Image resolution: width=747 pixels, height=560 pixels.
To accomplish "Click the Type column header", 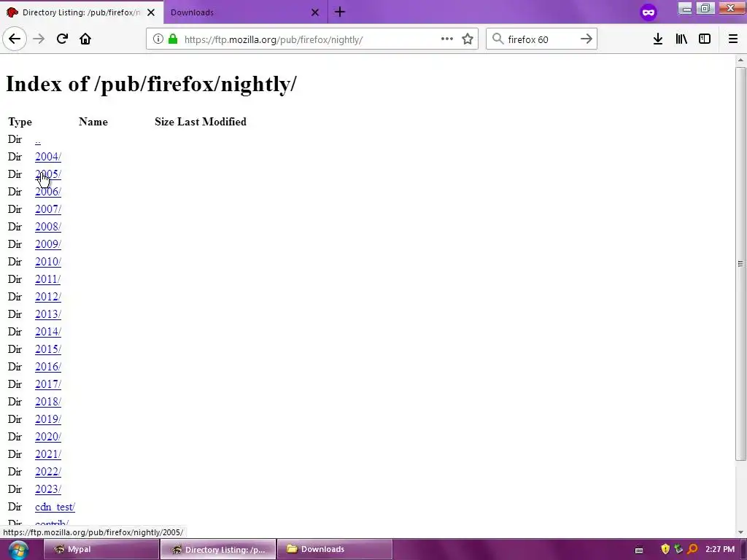I will pyautogui.click(x=20, y=122).
